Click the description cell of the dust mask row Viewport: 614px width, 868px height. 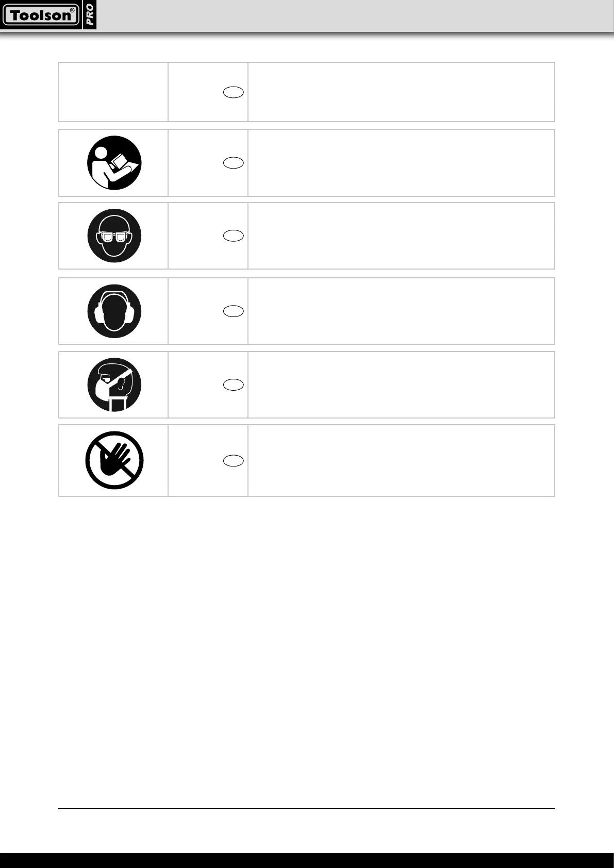click(401, 385)
